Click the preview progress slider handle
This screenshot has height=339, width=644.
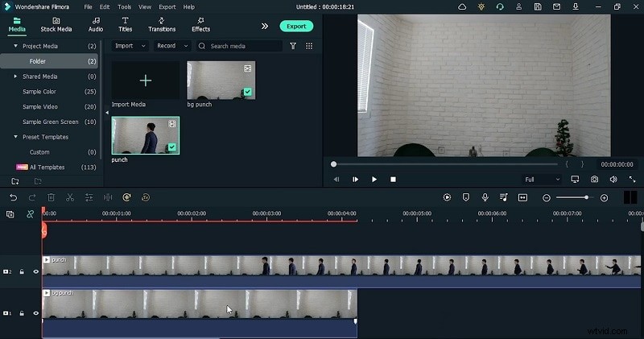click(x=333, y=164)
